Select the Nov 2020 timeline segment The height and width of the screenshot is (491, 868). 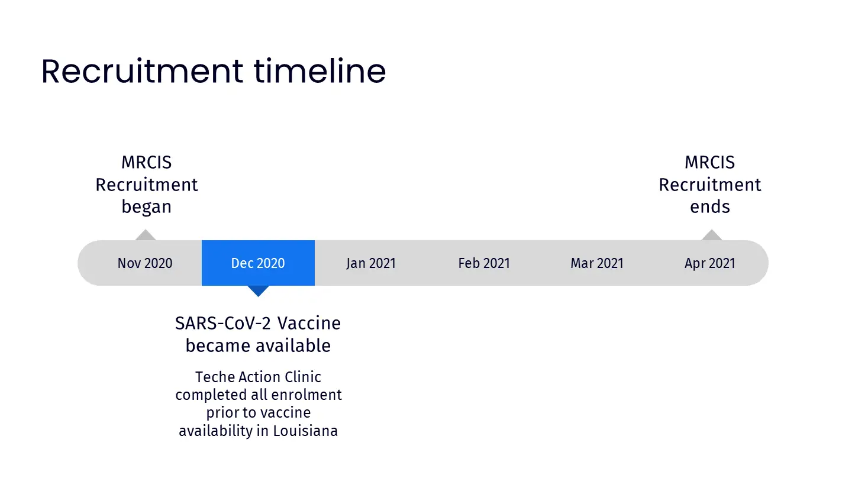141,263
